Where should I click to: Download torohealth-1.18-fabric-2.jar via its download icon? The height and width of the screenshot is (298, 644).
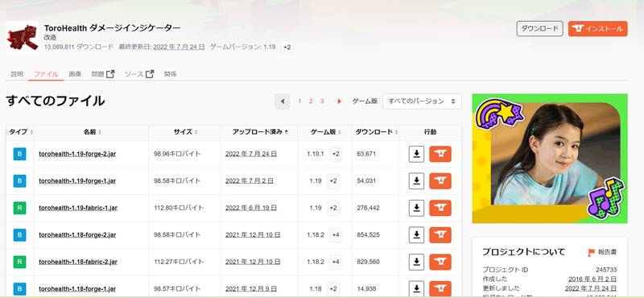[416, 262]
